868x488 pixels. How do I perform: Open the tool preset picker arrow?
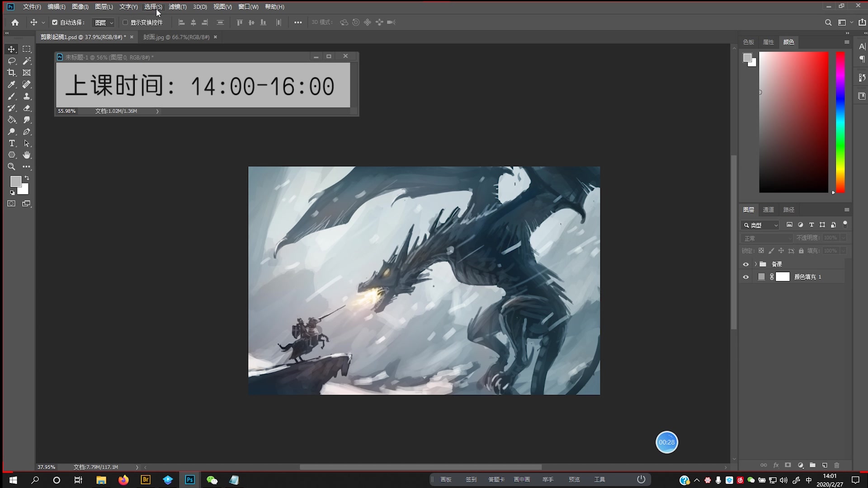click(x=43, y=23)
